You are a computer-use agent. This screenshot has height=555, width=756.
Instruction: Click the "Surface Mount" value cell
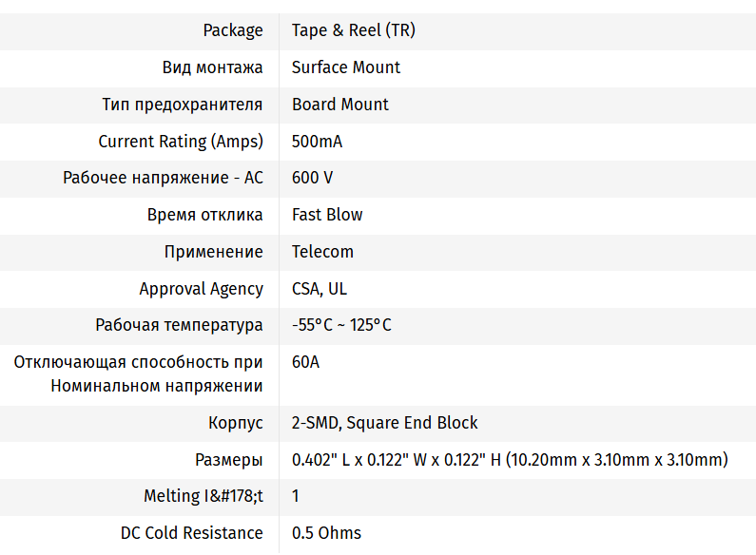[345, 67]
